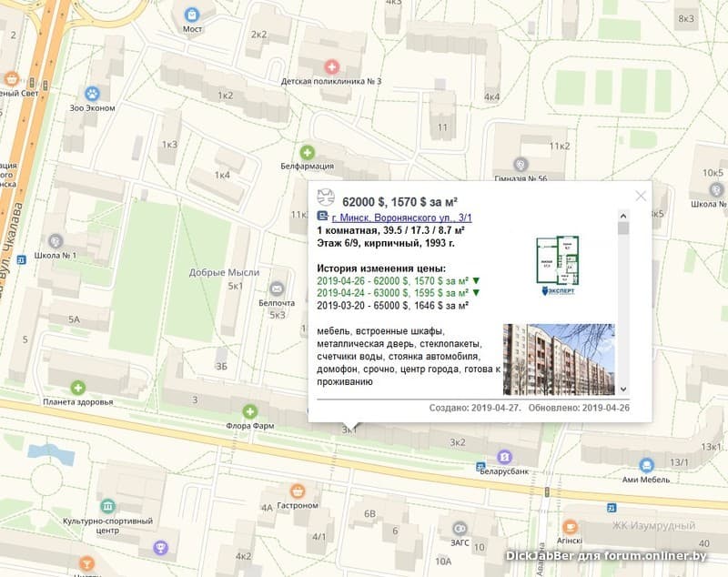Click the scrollbar up arrow in popup
Image resolution: width=728 pixels, height=577 pixels.
(623, 216)
